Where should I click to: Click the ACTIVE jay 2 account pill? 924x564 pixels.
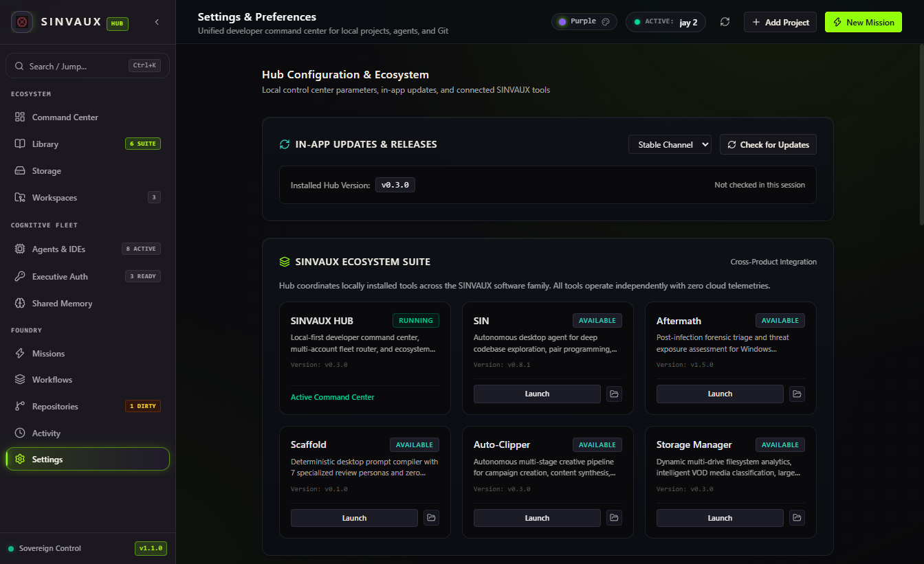(x=665, y=22)
